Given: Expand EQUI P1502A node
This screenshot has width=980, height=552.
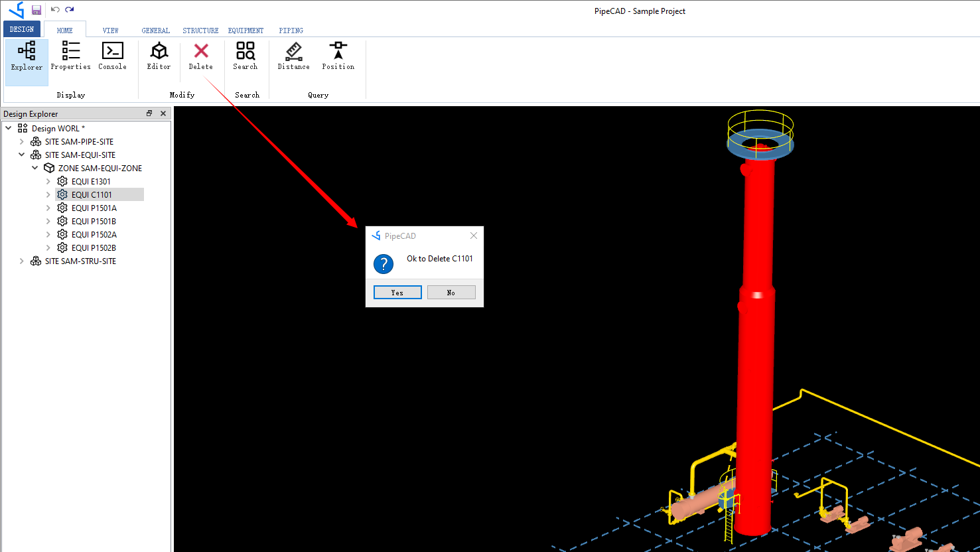Looking at the screenshot, I should pos(48,234).
